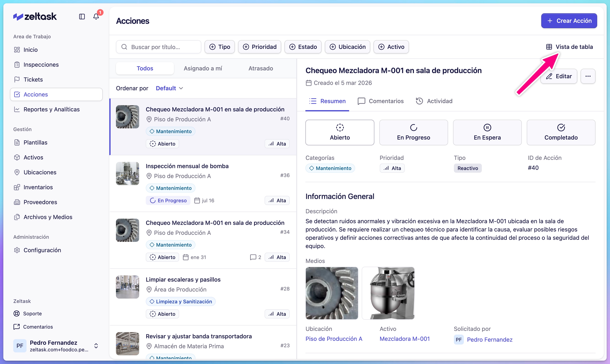Set status to Completado

click(561, 133)
